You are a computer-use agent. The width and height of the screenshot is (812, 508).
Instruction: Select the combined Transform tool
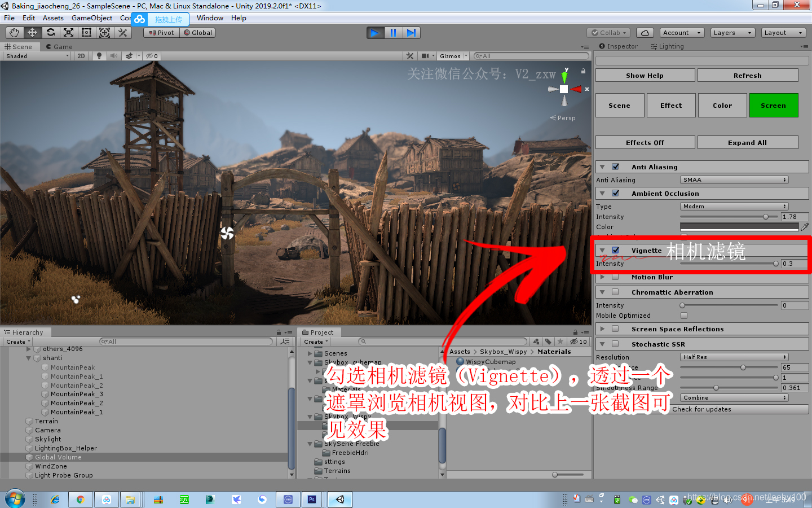click(x=104, y=33)
